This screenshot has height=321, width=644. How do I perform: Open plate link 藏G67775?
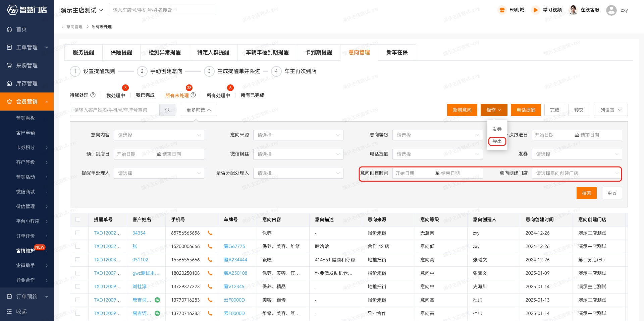(x=234, y=246)
